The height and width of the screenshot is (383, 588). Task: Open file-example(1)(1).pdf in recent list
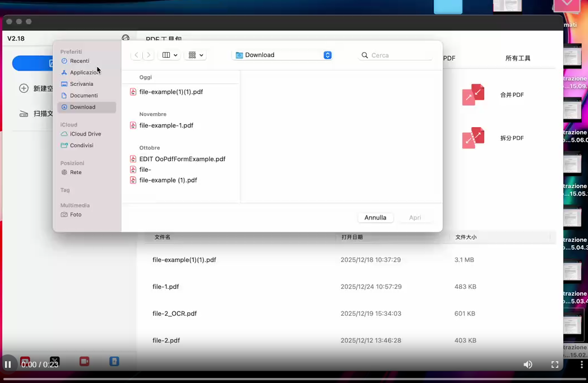(184, 260)
